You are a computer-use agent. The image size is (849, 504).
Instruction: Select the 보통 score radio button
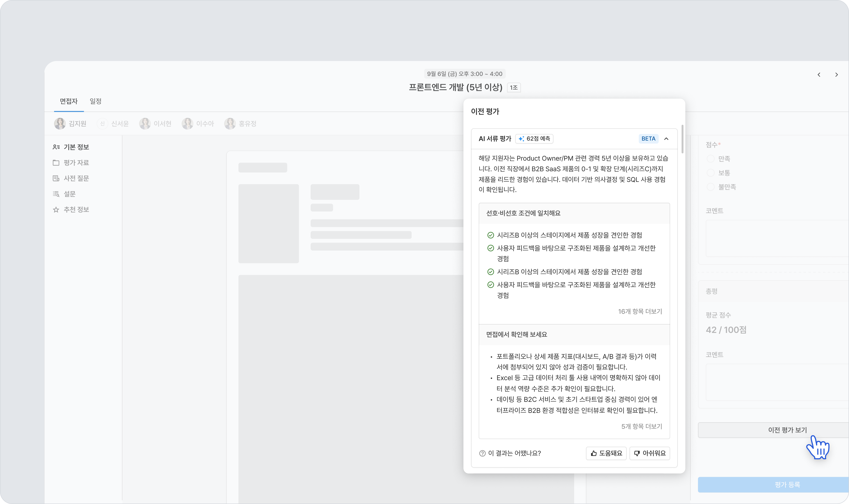710,173
